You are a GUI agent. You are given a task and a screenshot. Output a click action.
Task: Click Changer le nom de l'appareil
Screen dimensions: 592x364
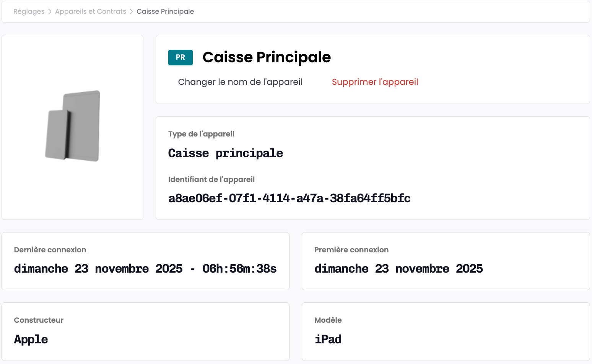[240, 82]
